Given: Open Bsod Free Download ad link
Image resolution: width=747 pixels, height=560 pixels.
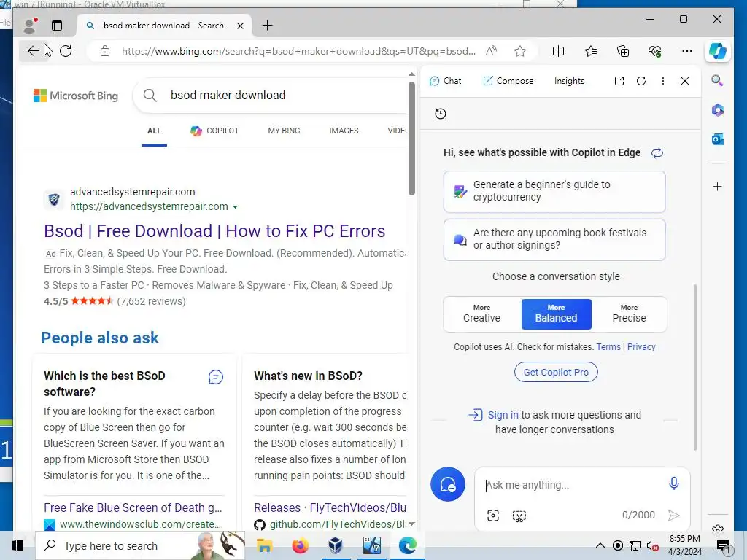Looking at the screenshot, I should 214,231.
